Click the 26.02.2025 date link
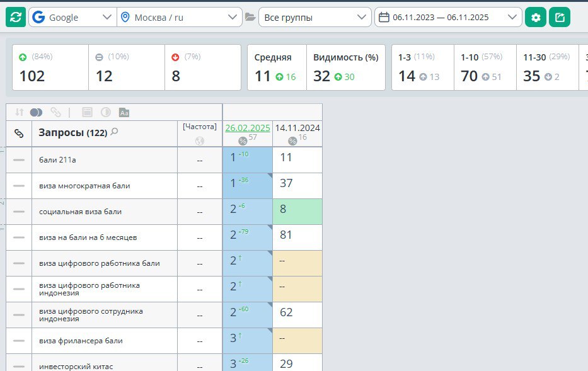 (248, 127)
